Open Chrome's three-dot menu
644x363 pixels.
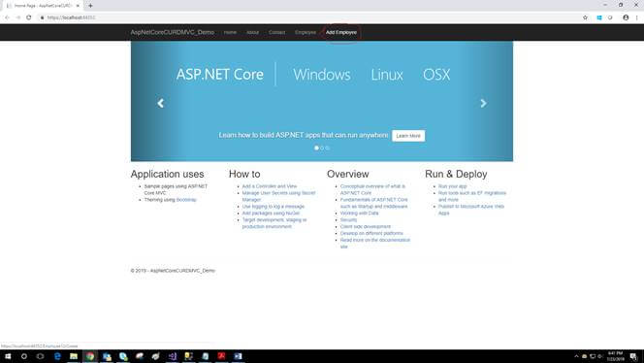point(637,17)
